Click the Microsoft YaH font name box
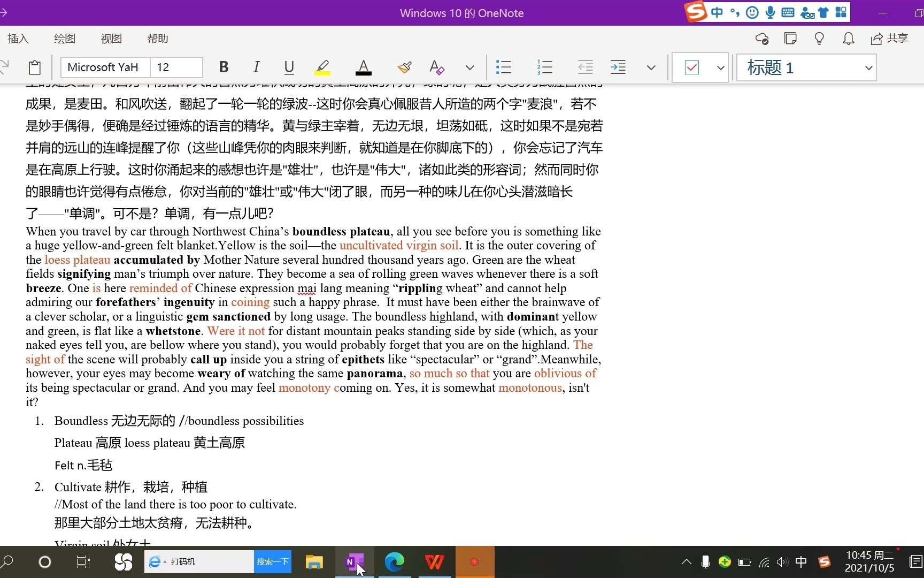The height and width of the screenshot is (578, 924). (x=105, y=67)
